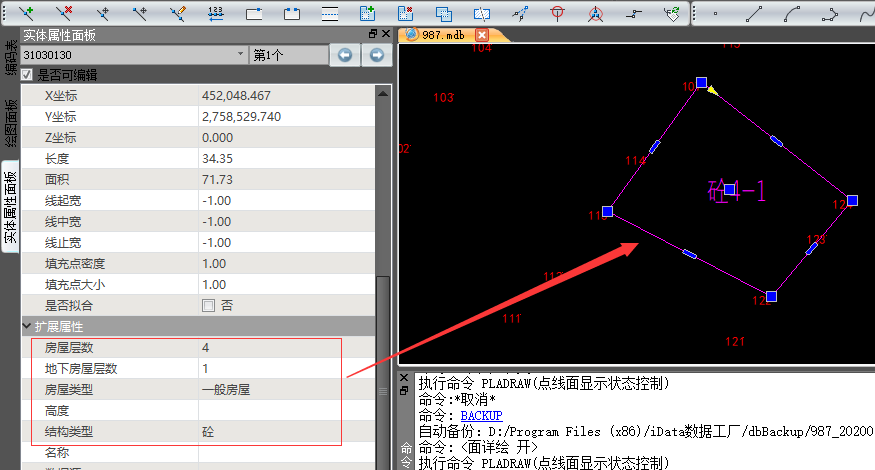Click the 砼4-1 building label in canvas
This screenshot has width=875, height=470.
click(737, 191)
